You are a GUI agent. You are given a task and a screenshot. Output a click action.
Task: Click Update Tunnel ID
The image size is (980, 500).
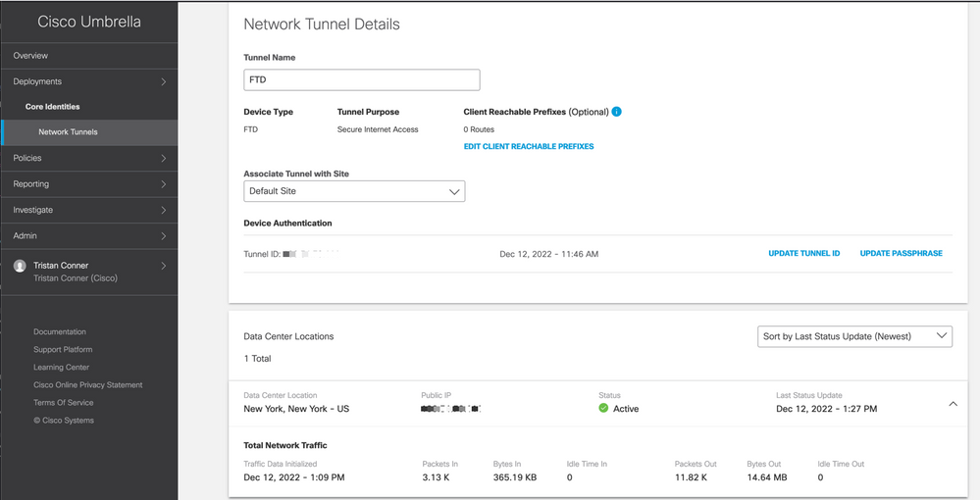tap(803, 253)
